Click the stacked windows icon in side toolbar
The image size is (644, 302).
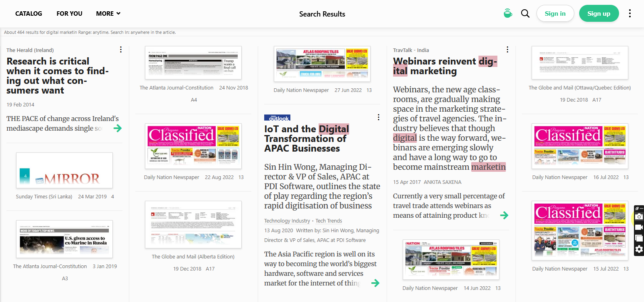(639, 238)
